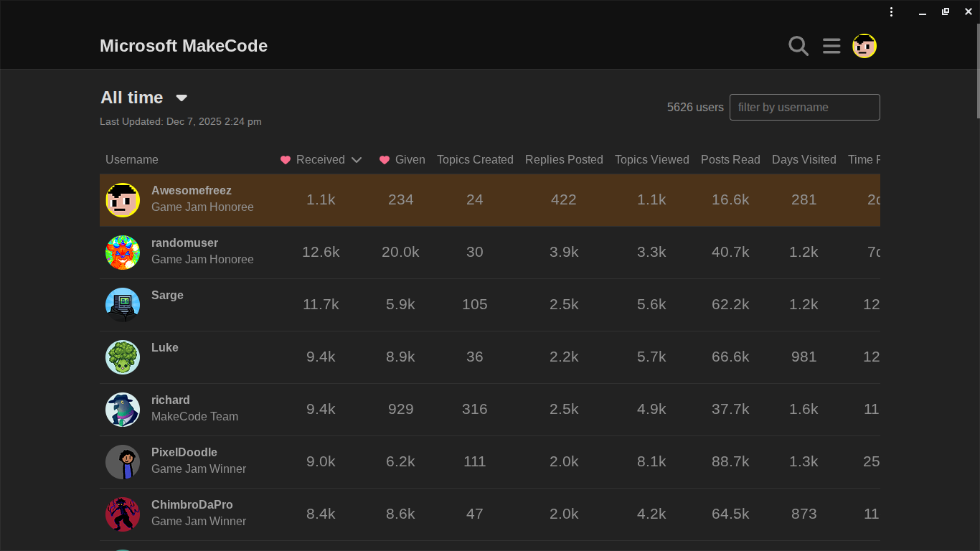Click randomuser's 20.0k given value
This screenshot has height=551, width=980.
pyautogui.click(x=400, y=253)
